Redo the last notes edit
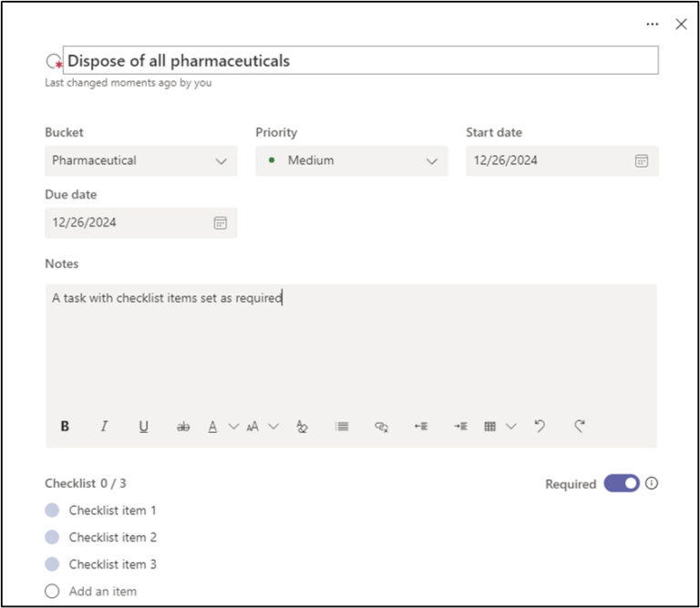The width and height of the screenshot is (700, 608). tap(579, 426)
